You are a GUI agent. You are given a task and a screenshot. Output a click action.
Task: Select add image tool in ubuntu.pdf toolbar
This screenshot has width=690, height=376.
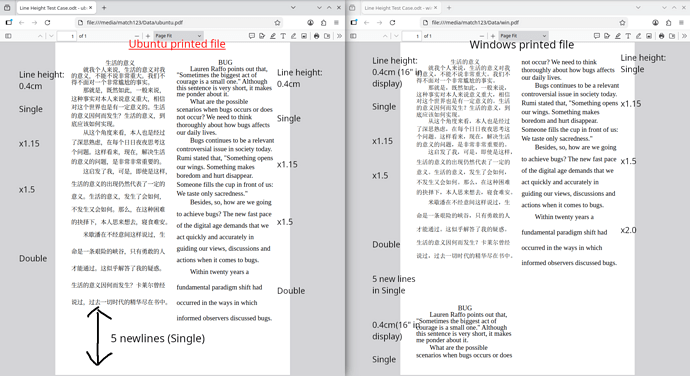point(304,36)
